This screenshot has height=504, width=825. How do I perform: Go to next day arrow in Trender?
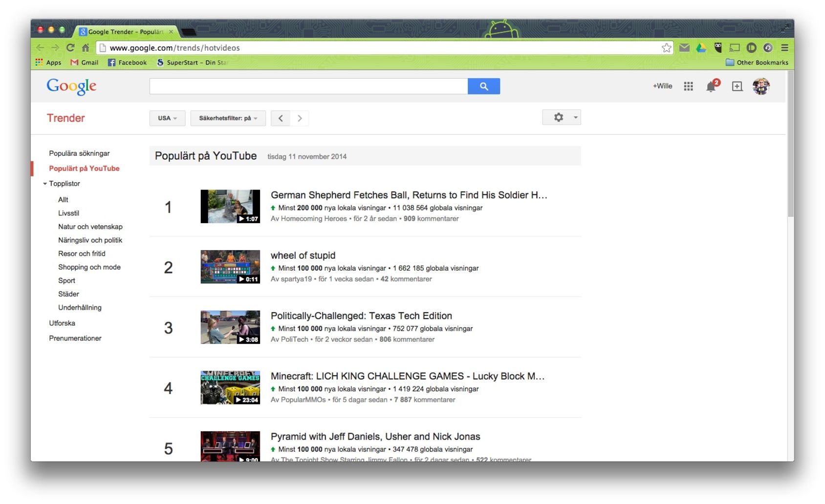click(300, 118)
